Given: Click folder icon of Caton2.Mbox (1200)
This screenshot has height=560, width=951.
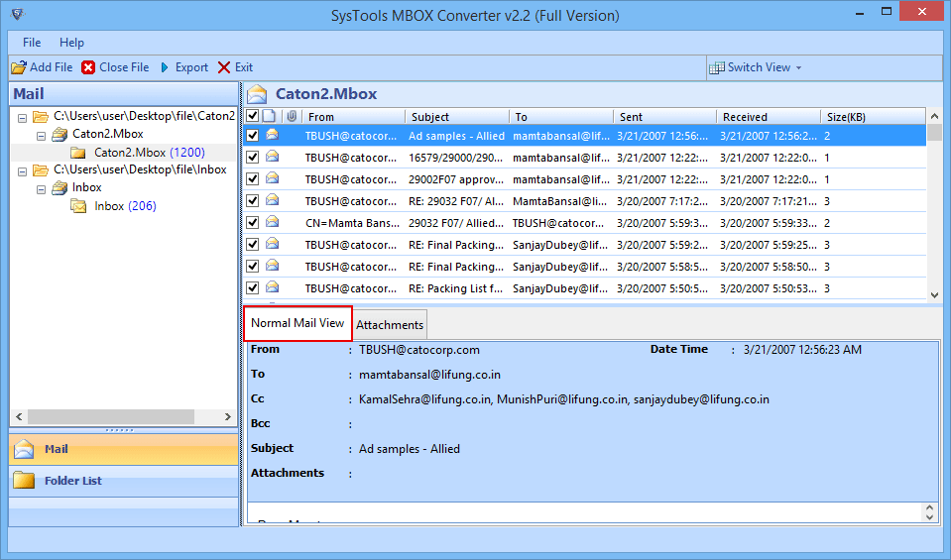Looking at the screenshot, I should point(78,152).
